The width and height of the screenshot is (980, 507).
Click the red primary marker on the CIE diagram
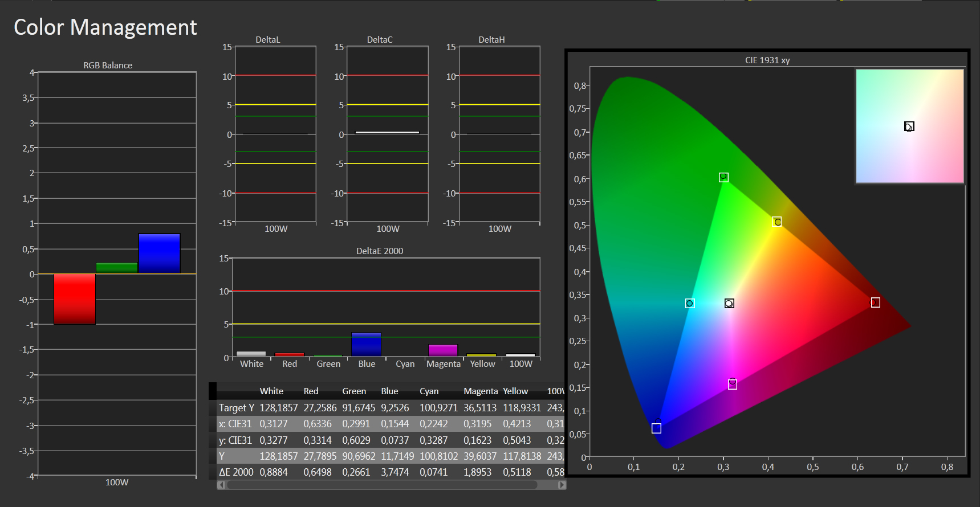point(876,302)
